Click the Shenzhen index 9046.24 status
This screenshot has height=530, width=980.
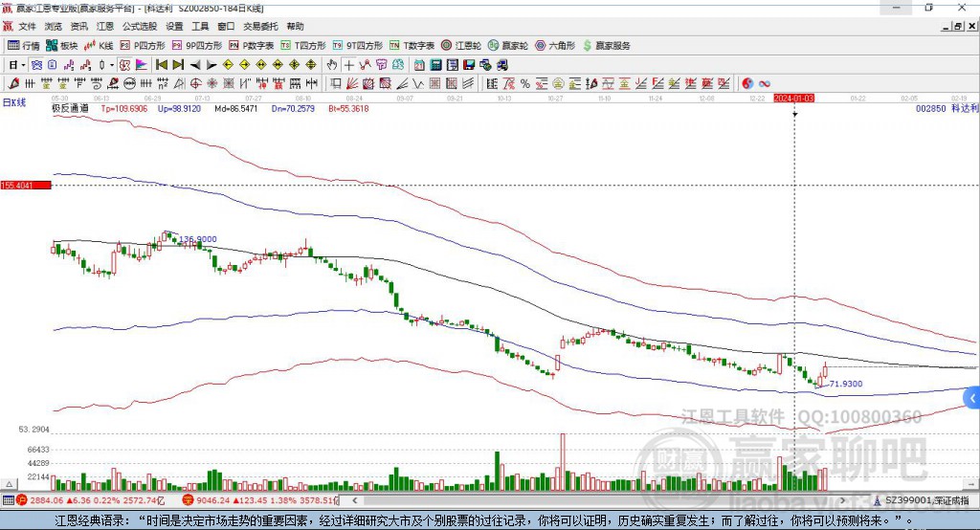[x=260, y=500]
